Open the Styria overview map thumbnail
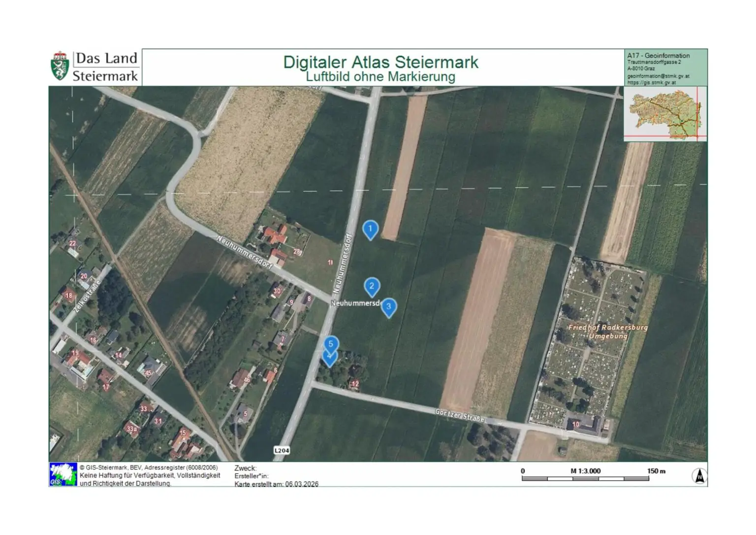 point(665,114)
